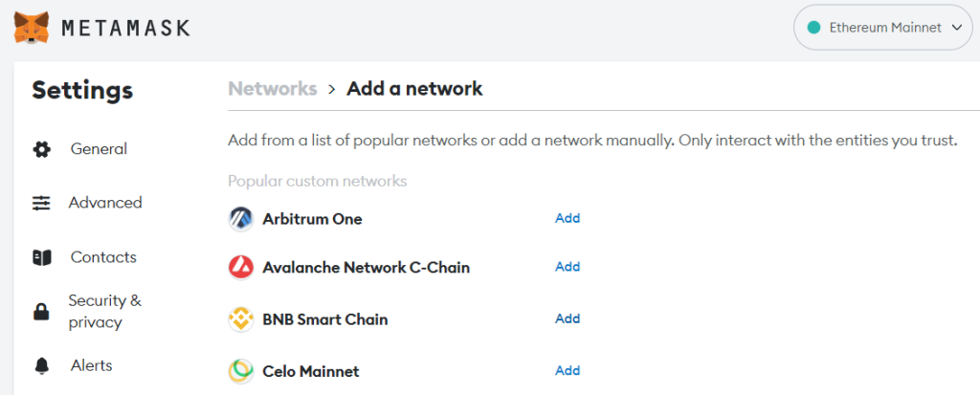Viewport: 980px width, 395px height.
Task: Add the Arbitrum One network
Action: pyautogui.click(x=568, y=218)
